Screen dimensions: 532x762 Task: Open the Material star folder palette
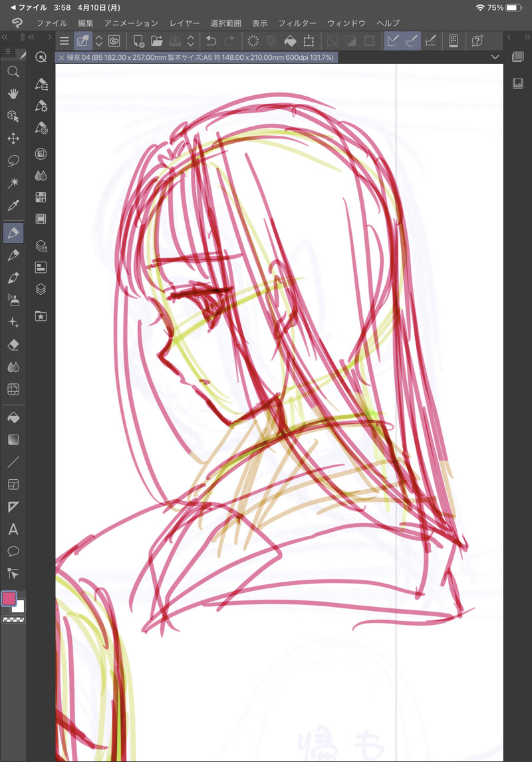coord(41,316)
